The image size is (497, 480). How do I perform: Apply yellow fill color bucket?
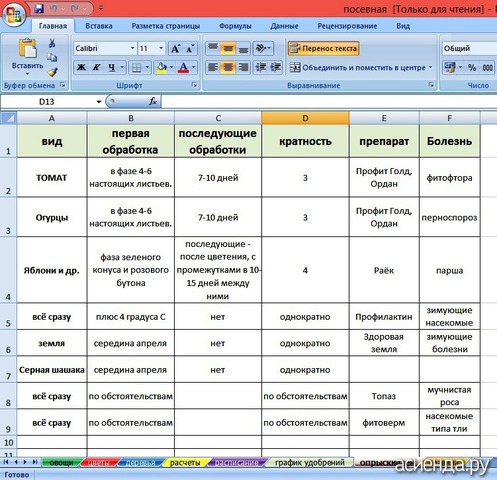click(162, 68)
